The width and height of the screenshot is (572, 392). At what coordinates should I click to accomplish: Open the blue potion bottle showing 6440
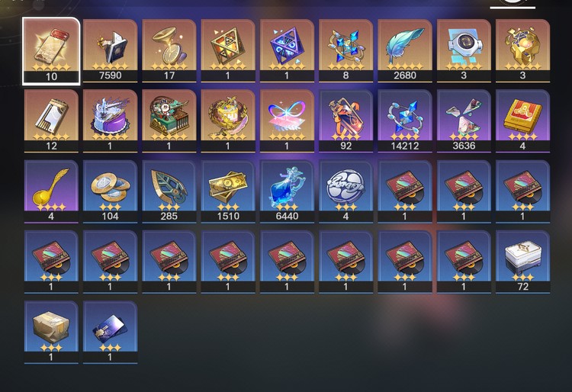[287, 191]
